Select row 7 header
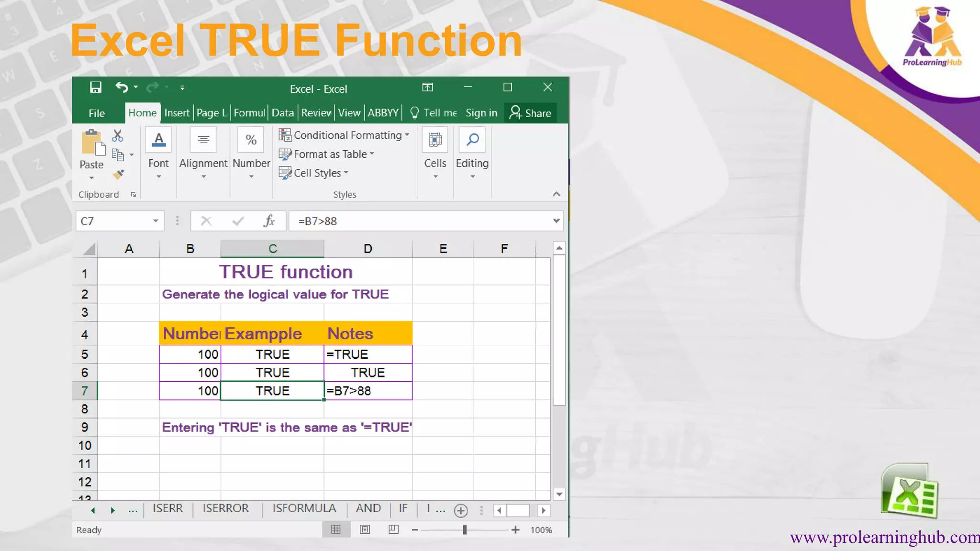The height and width of the screenshot is (551, 980). tap(85, 391)
